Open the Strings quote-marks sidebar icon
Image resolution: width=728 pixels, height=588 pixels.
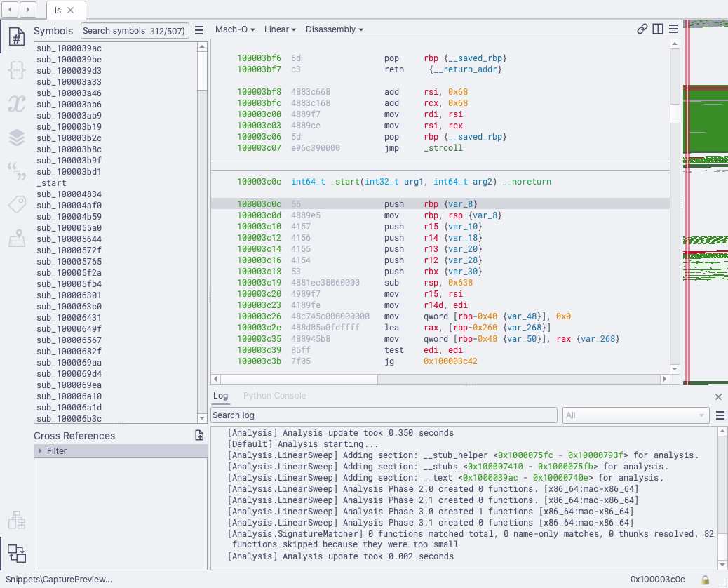[17, 171]
